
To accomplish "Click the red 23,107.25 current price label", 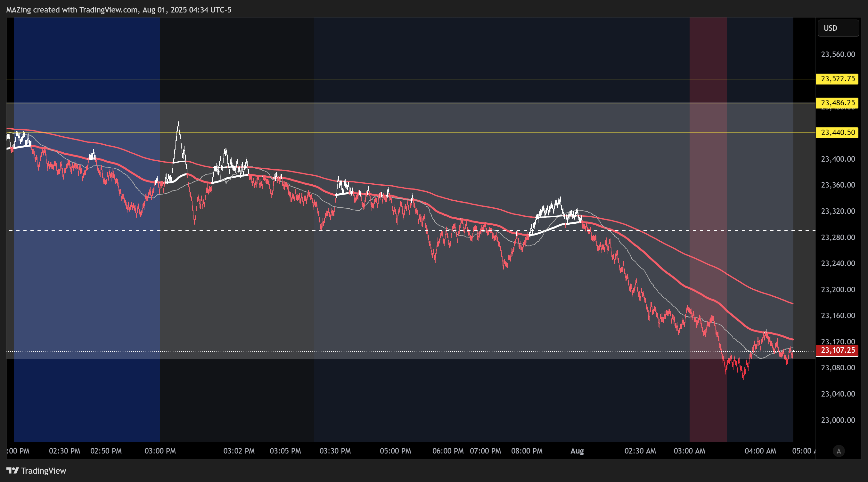I will [837, 350].
